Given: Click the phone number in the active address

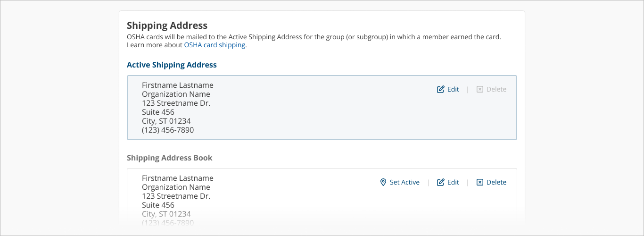Looking at the screenshot, I should [x=168, y=130].
